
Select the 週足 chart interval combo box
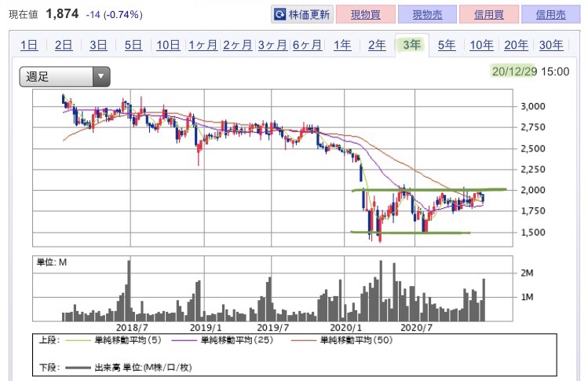64,76
